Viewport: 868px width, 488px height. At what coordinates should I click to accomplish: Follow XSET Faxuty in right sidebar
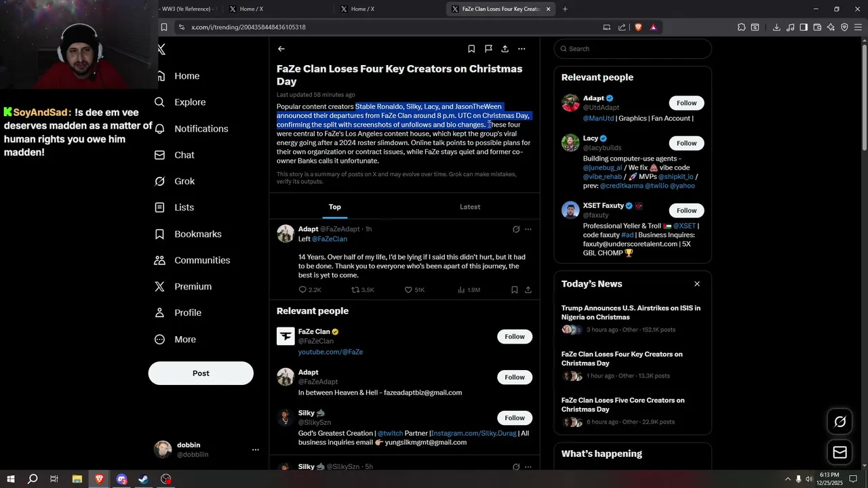[686, 210]
